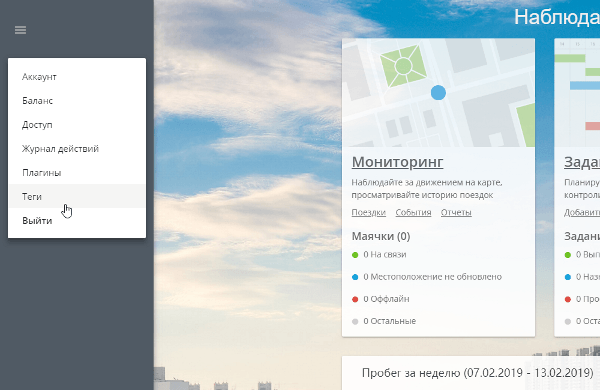Image resolution: width=600 pixels, height=390 pixels.
Task: Open Журнал действий from the menu
Action: pyautogui.click(x=77, y=149)
